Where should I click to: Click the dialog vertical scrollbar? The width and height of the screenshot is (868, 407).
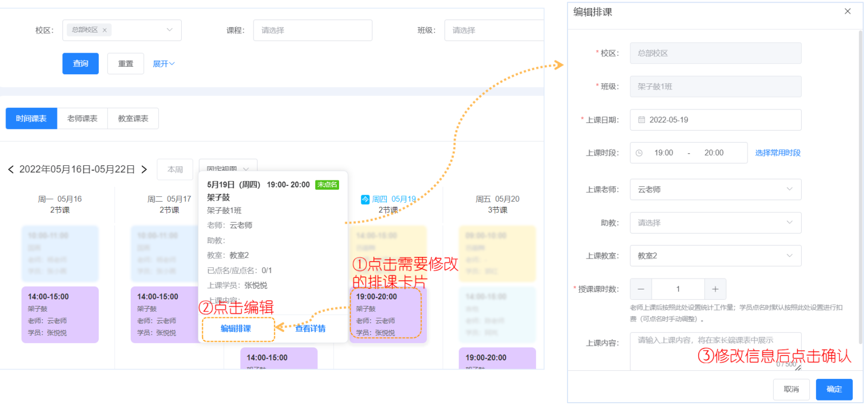click(x=860, y=187)
